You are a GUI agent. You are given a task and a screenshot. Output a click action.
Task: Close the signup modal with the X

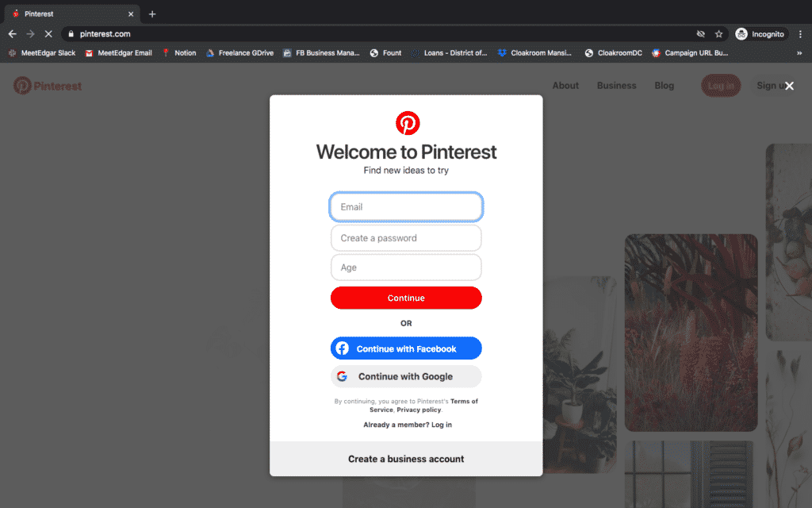point(789,86)
